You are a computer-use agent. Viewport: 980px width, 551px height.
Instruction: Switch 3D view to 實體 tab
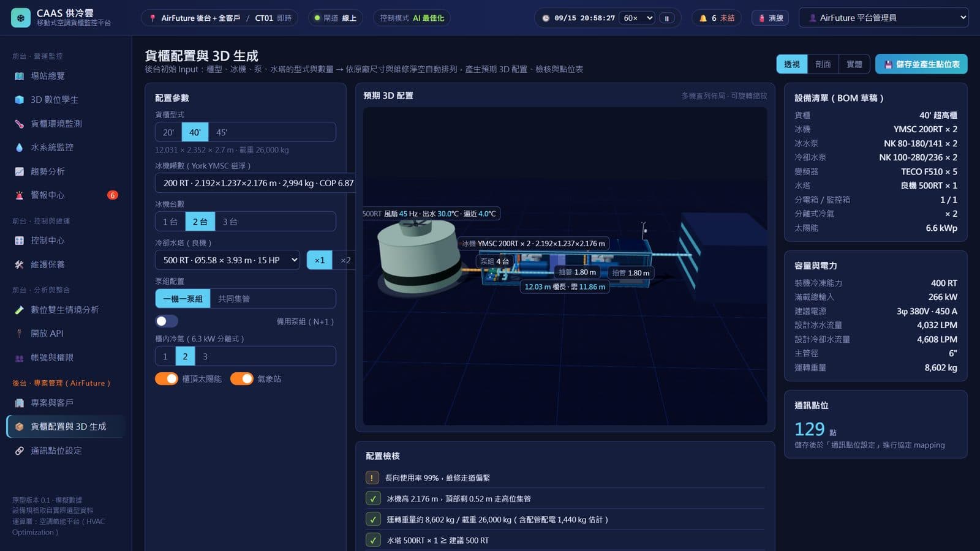click(x=854, y=64)
